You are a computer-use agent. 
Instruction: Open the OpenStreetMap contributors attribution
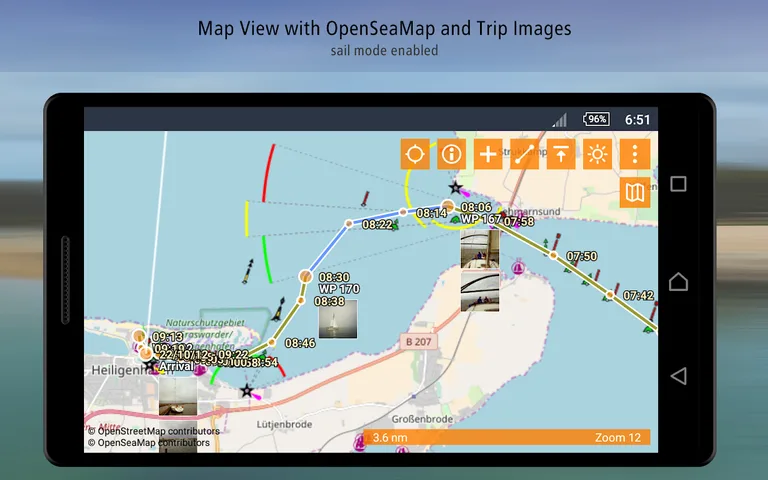(x=153, y=431)
